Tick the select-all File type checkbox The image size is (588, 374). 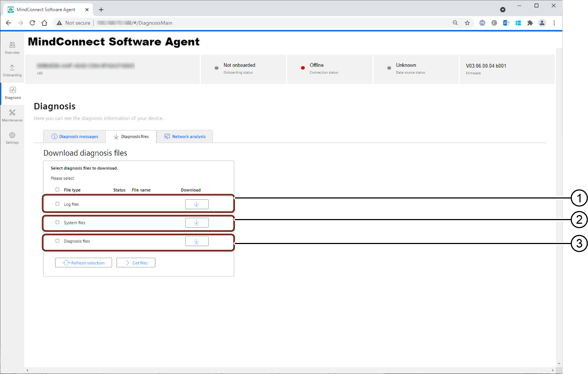(57, 190)
